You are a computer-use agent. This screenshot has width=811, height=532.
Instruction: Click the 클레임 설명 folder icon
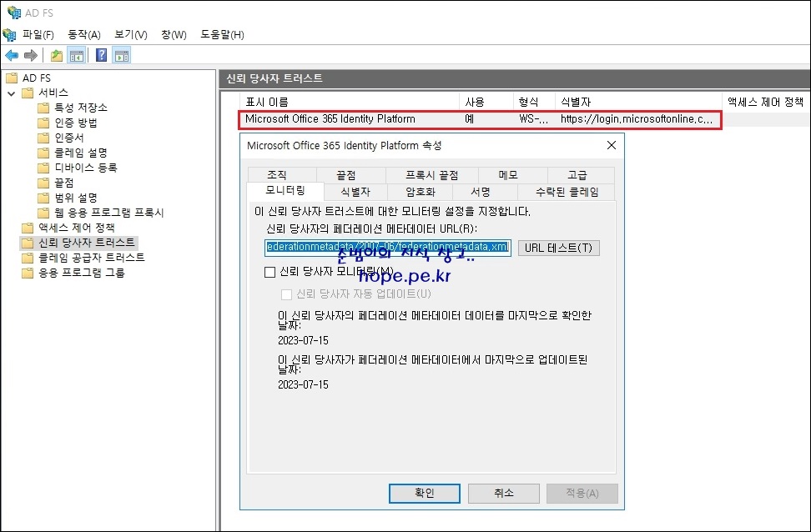click(43, 153)
